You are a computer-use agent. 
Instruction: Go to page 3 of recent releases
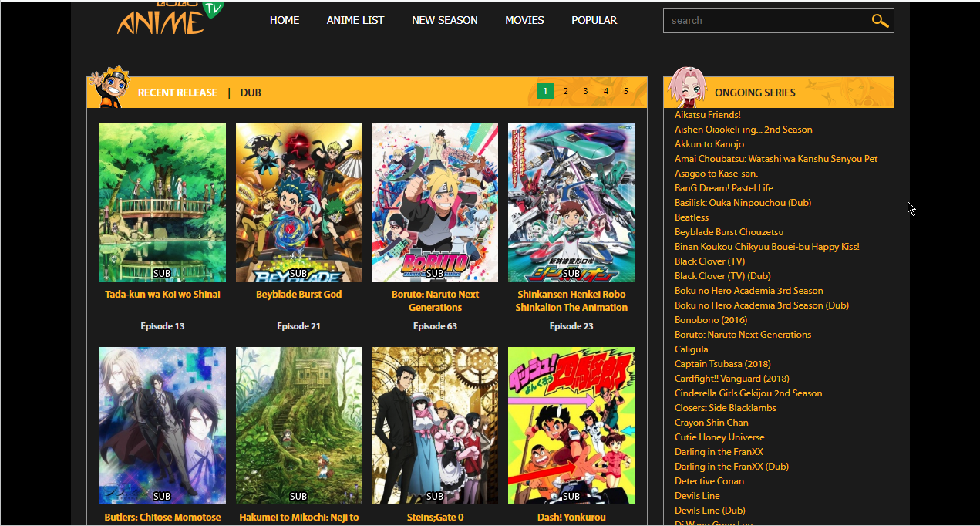coord(585,91)
